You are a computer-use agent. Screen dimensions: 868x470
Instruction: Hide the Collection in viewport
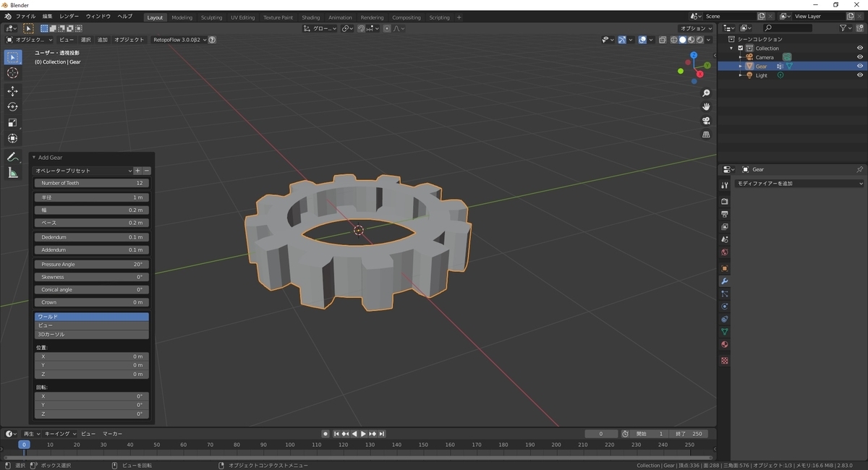(860, 48)
